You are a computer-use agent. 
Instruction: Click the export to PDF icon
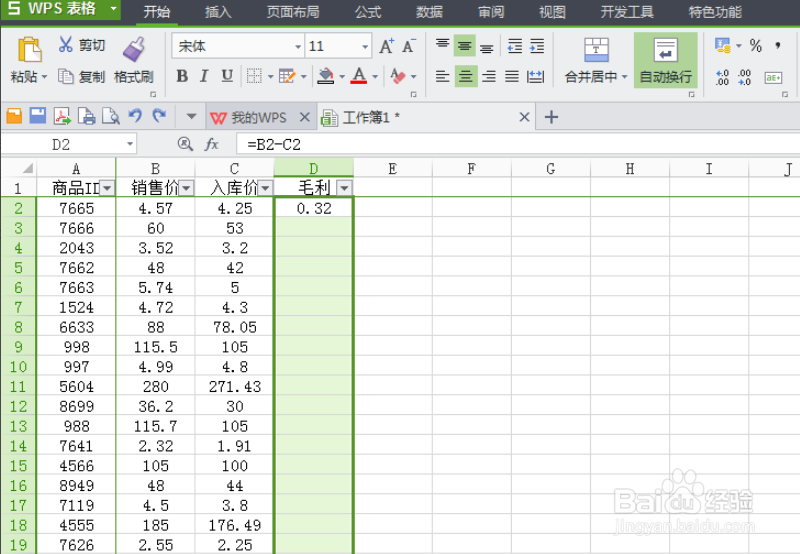62,117
